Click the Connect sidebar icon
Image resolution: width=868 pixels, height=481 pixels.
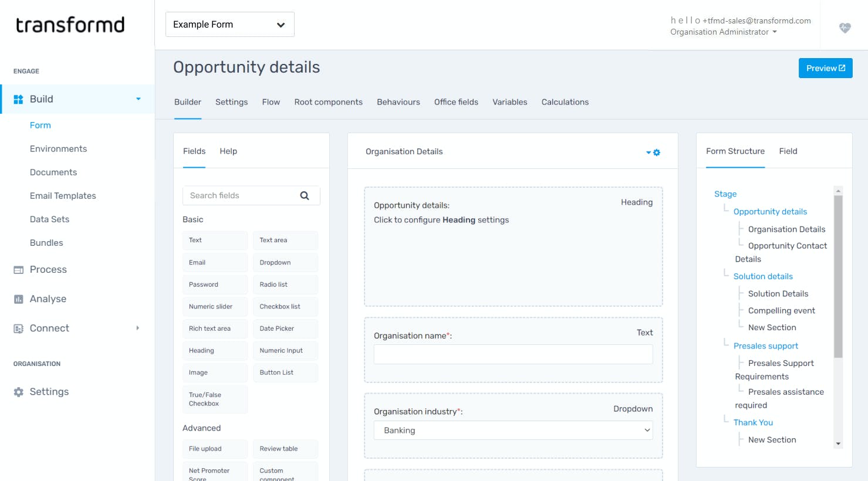click(19, 328)
